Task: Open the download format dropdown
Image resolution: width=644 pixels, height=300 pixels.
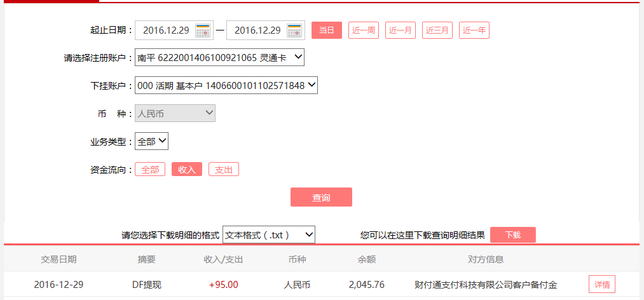Action: point(268,235)
